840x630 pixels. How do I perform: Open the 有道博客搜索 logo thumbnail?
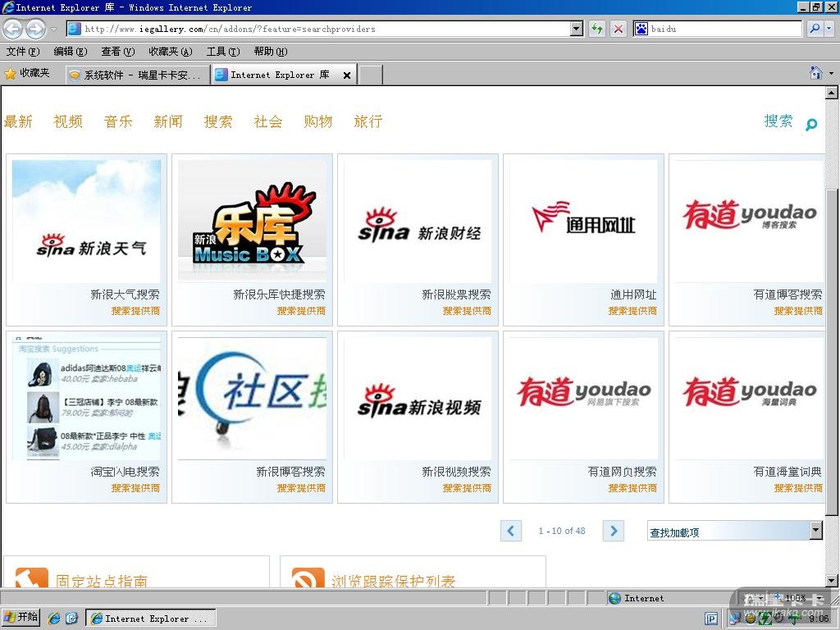click(749, 221)
